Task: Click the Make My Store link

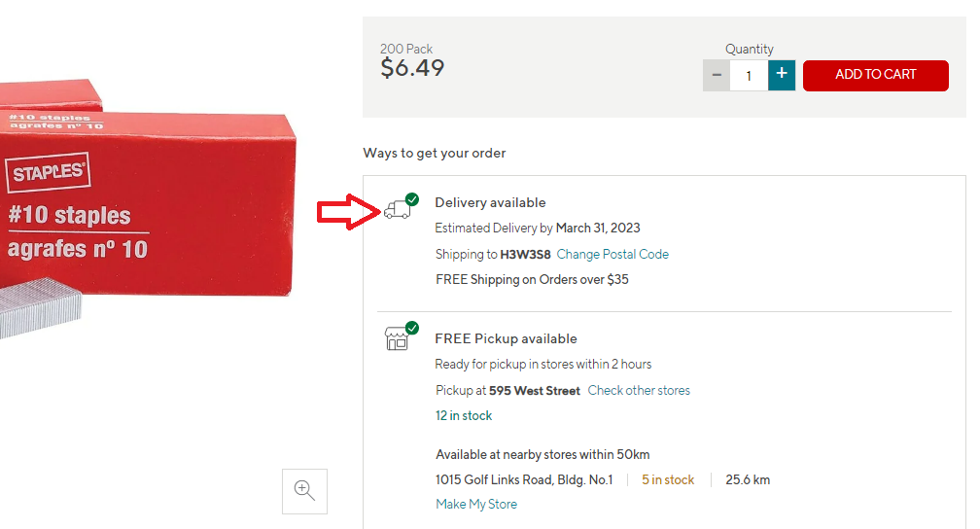Action: coord(476,504)
